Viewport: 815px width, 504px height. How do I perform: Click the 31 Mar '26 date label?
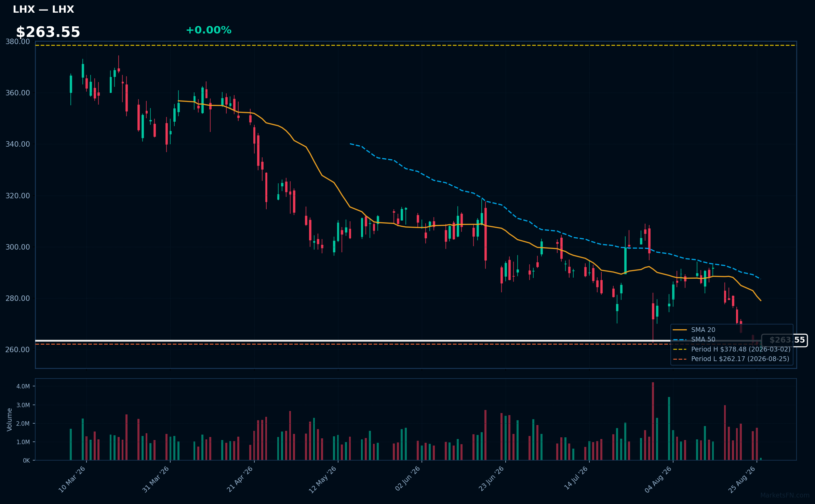pyautogui.click(x=156, y=479)
